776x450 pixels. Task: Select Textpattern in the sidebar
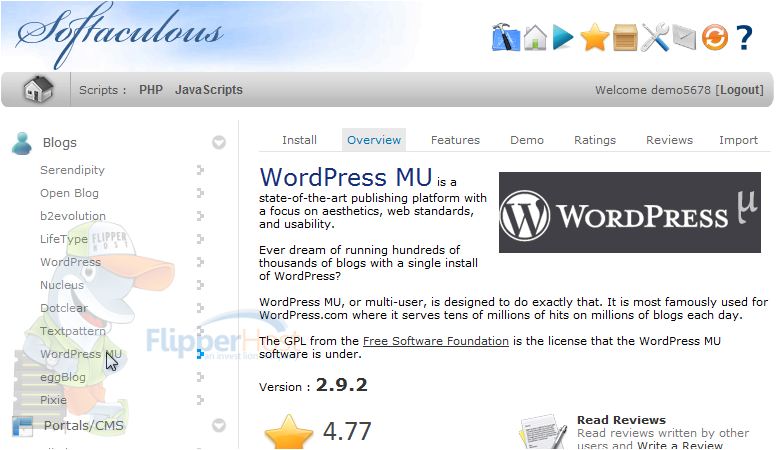[73, 331]
